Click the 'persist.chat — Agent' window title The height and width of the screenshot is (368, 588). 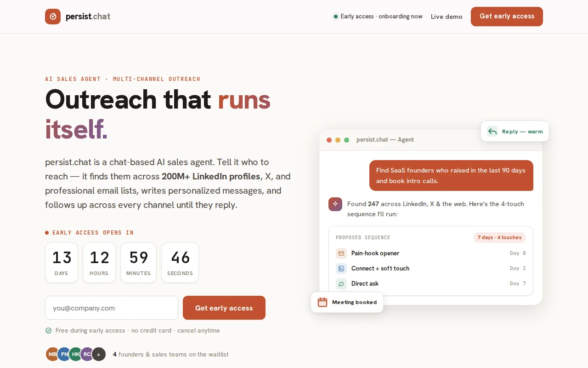[385, 140]
